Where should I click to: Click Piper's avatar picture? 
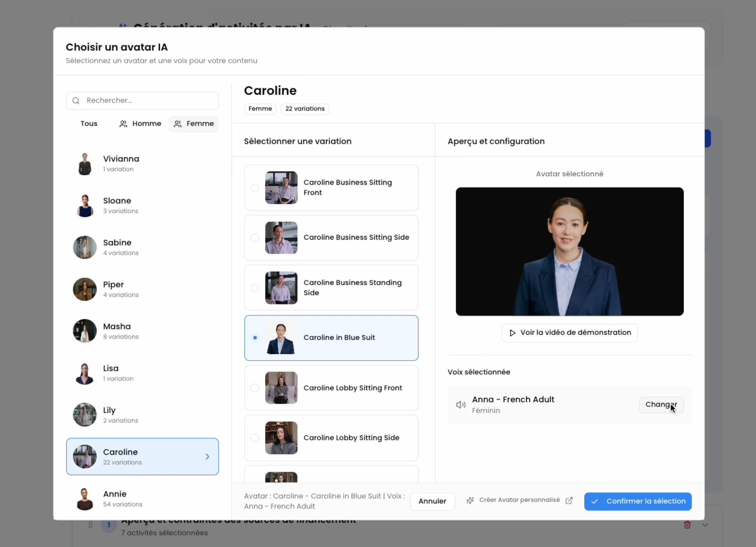85,289
